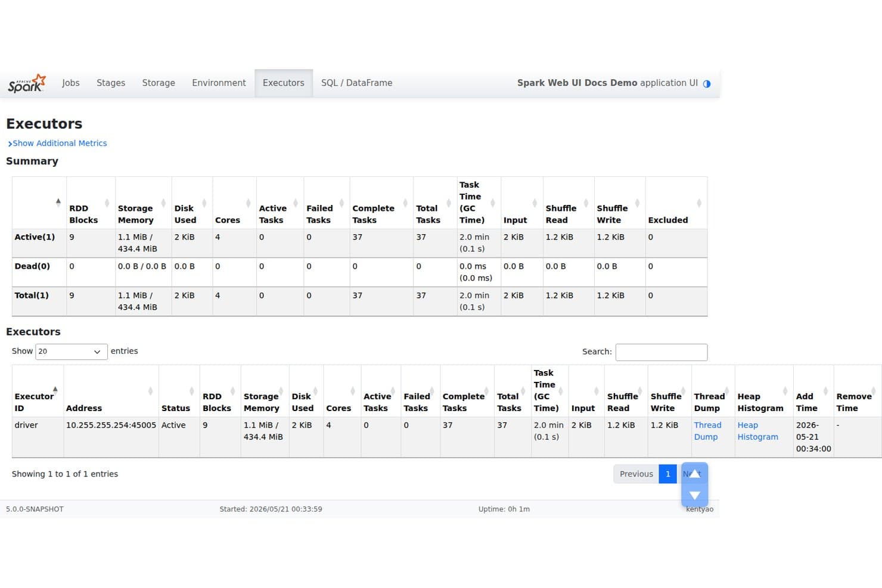The image size is (882, 588).
Task: Open the driver Thread Dump link
Action: point(707,431)
